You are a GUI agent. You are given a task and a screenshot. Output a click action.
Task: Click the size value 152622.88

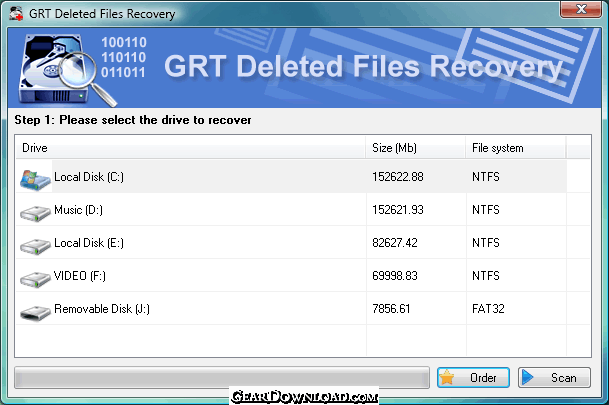(398, 177)
